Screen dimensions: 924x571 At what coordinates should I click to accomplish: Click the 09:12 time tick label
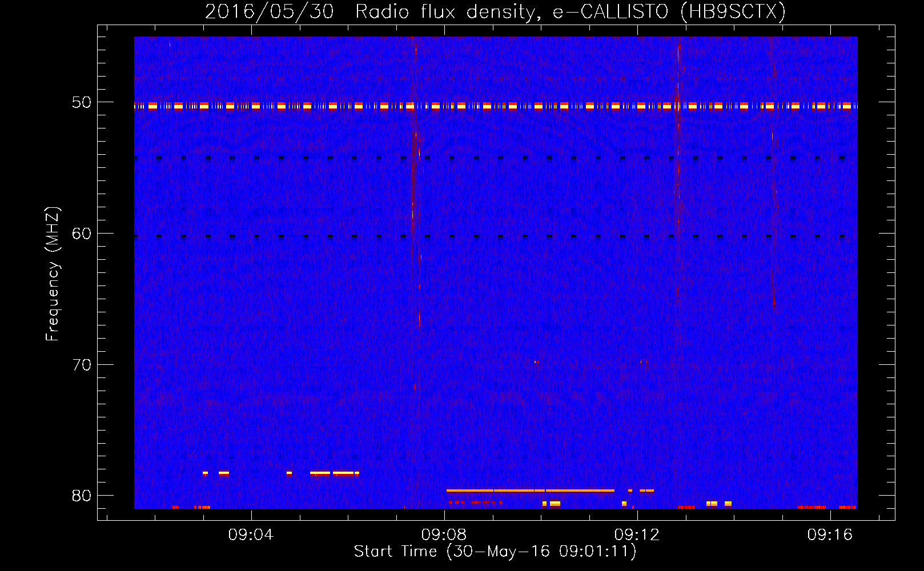[637, 535]
